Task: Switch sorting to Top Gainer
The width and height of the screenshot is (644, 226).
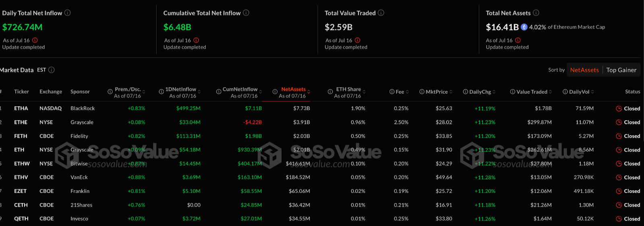Action: pyautogui.click(x=621, y=70)
